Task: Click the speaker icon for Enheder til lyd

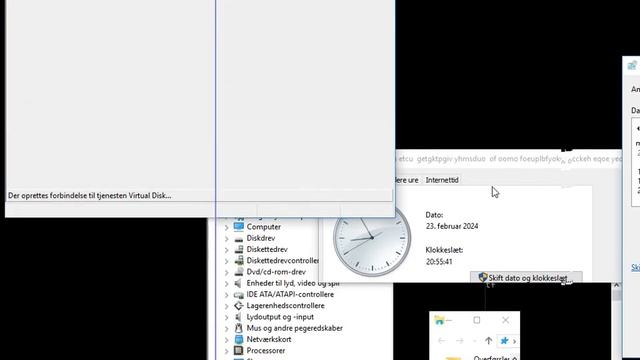Action: tap(239, 283)
